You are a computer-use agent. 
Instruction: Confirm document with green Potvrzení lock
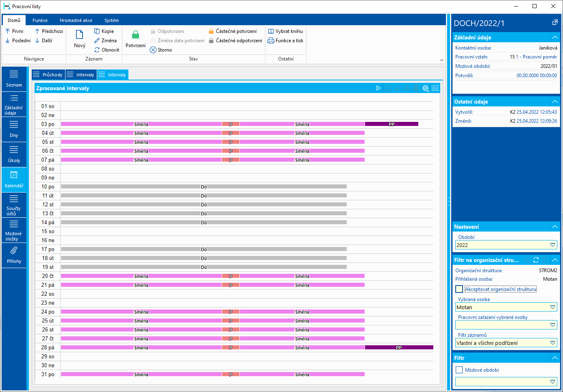[x=135, y=39]
